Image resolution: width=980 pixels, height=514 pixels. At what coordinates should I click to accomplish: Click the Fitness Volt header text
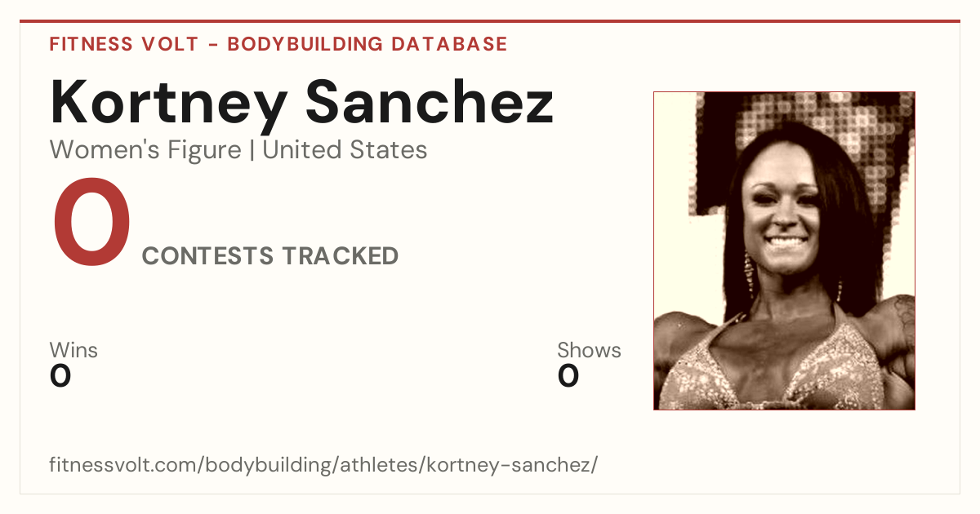(x=124, y=44)
